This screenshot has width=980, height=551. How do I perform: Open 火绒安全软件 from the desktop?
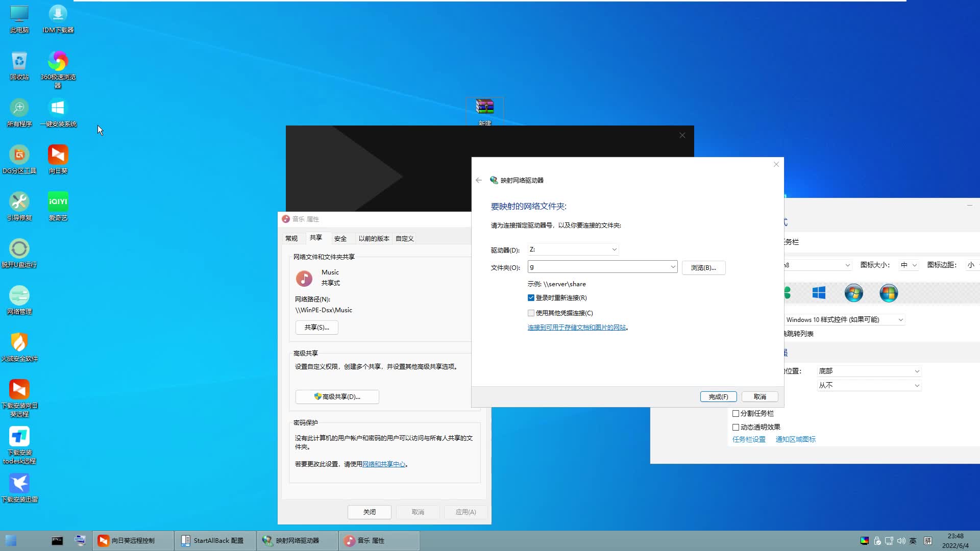[19, 343]
